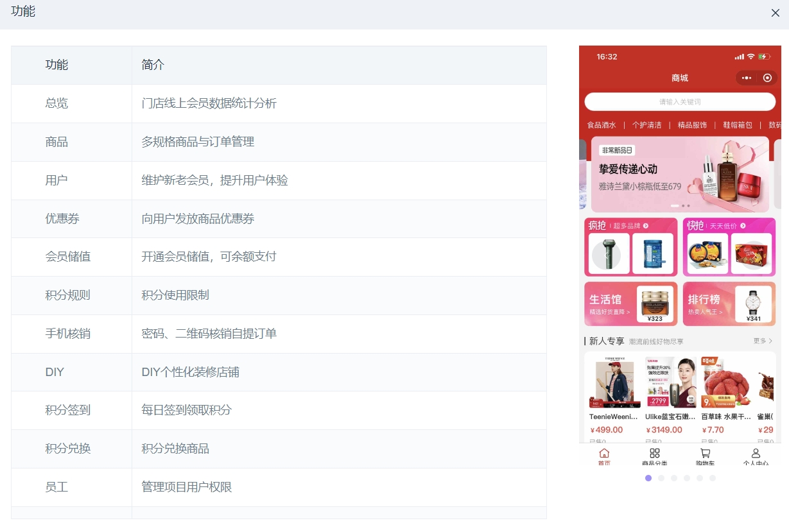
Task: Click the 员工 function cell
Action: (72, 487)
